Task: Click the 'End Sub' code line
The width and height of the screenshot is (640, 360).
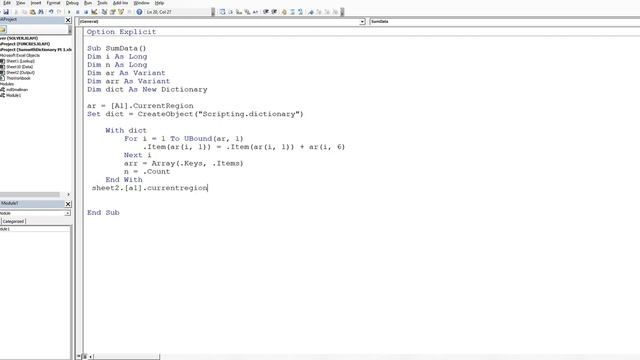Action: tap(103, 213)
